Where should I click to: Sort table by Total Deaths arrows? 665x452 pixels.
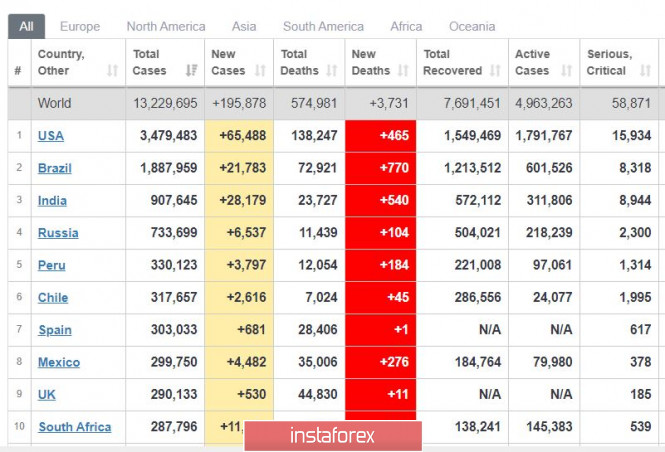coord(330,71)
